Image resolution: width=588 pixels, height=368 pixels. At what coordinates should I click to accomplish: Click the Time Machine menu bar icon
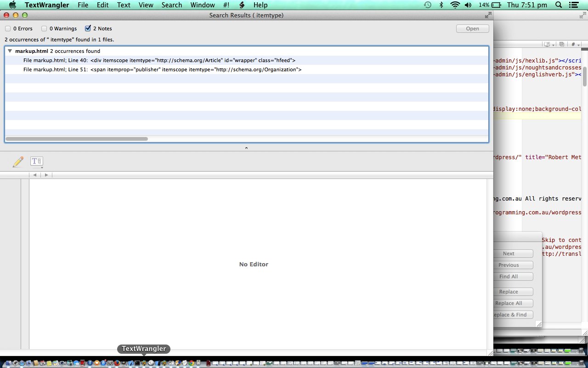point(427,5)
